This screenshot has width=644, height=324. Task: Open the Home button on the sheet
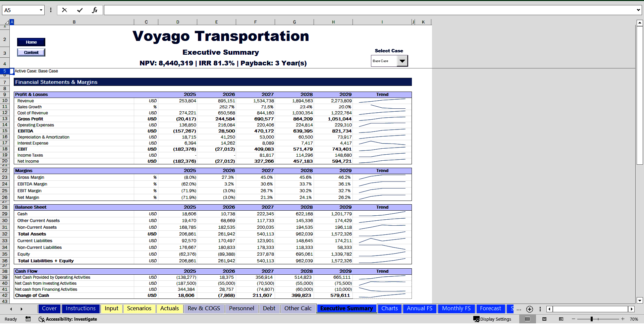coord(31,42)
